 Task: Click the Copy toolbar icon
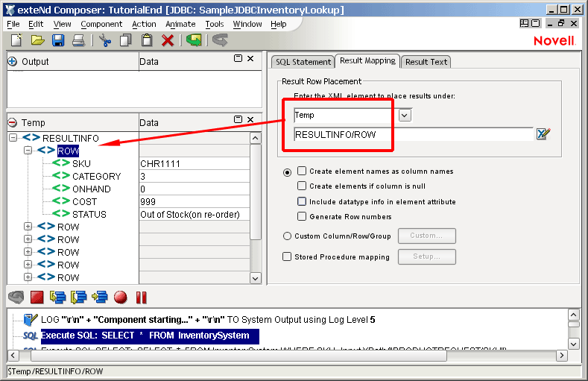point(126,40)
